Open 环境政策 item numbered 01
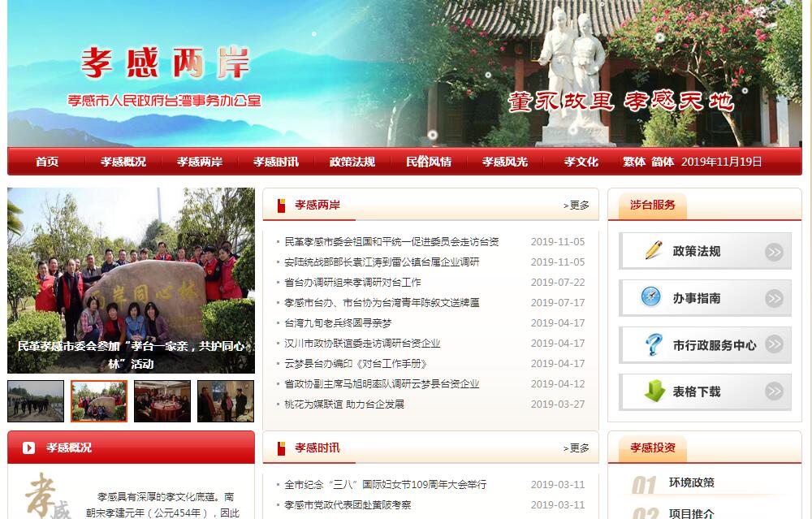 coord(691,482)
